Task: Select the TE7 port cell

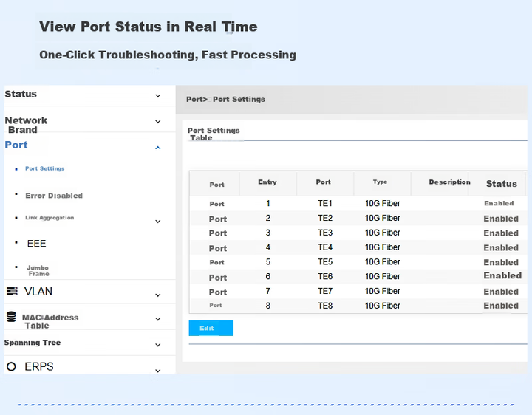Action: coord(324,291)
